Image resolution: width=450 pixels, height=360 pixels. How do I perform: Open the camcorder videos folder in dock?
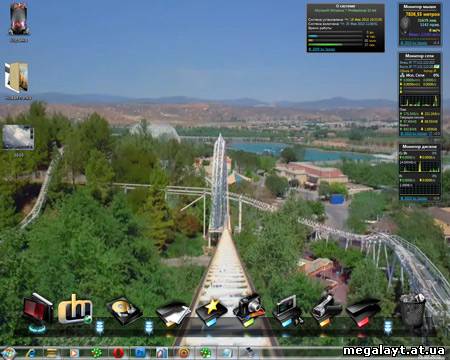[325, 311]
